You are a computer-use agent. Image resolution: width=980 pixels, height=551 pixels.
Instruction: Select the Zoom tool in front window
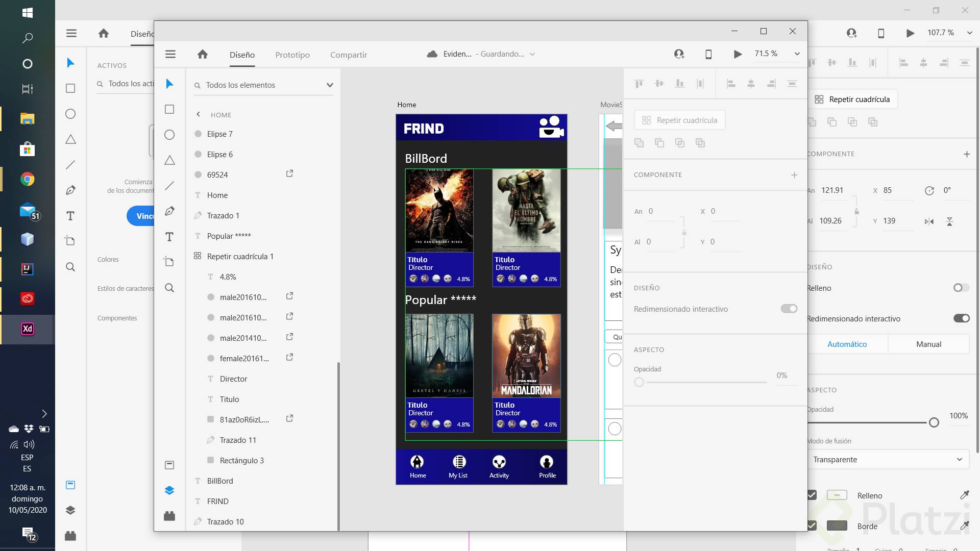(170, 288)
